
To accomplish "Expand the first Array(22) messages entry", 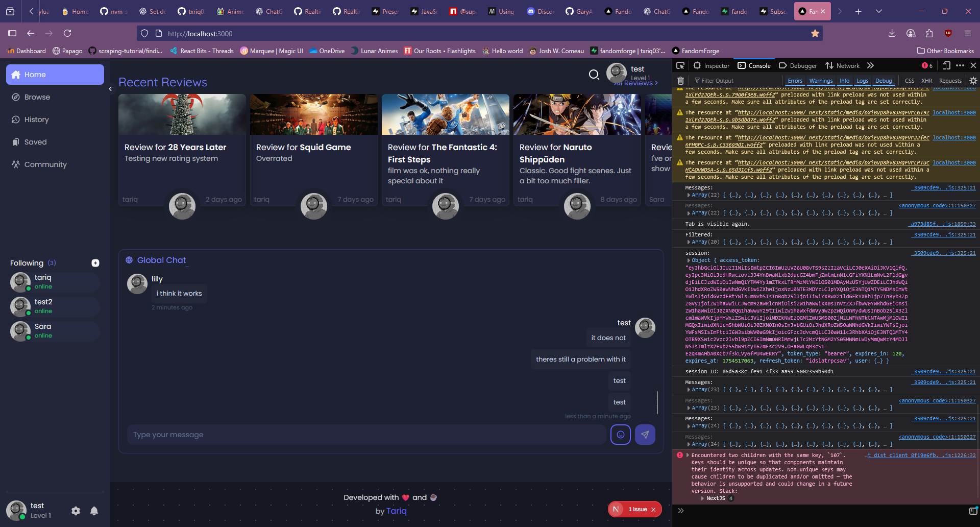I will [x=689, y=195].
